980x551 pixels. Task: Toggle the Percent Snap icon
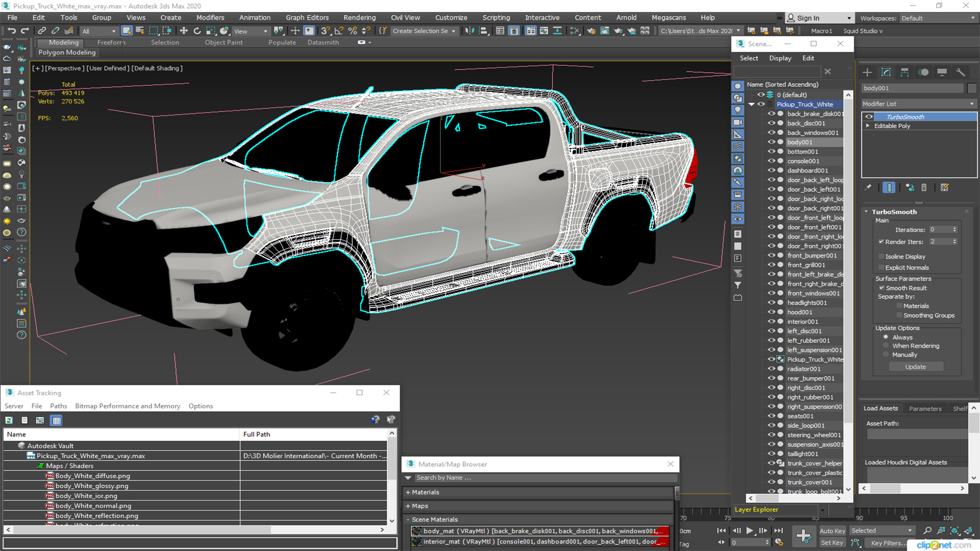coord(352,31)
